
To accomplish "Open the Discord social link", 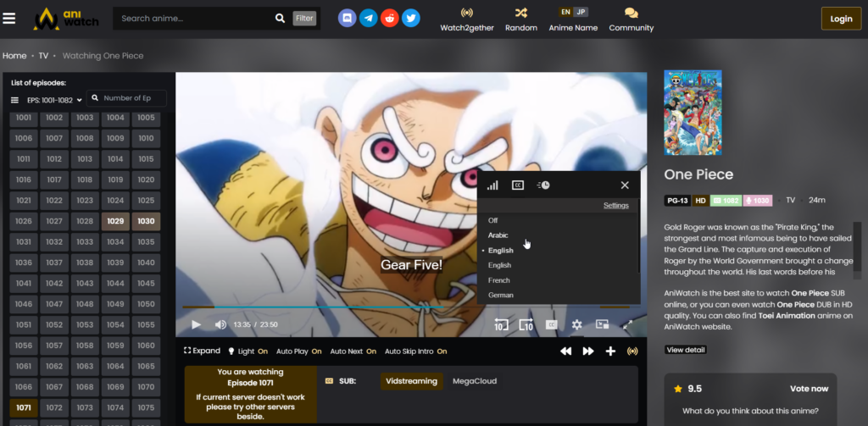I will (x=347, y=19).
